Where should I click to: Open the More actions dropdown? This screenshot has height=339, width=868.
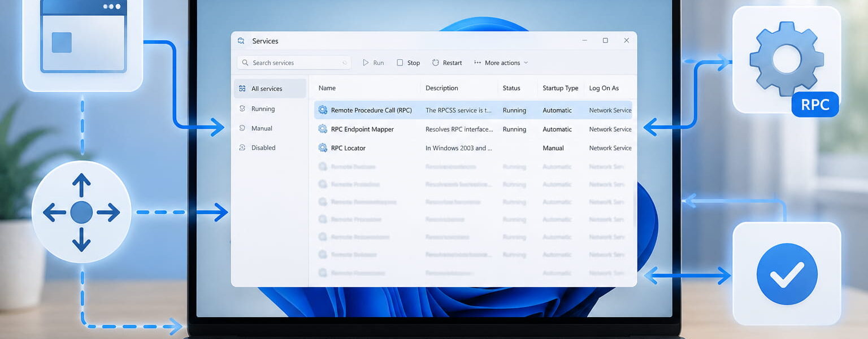click(x=501, y=63)
